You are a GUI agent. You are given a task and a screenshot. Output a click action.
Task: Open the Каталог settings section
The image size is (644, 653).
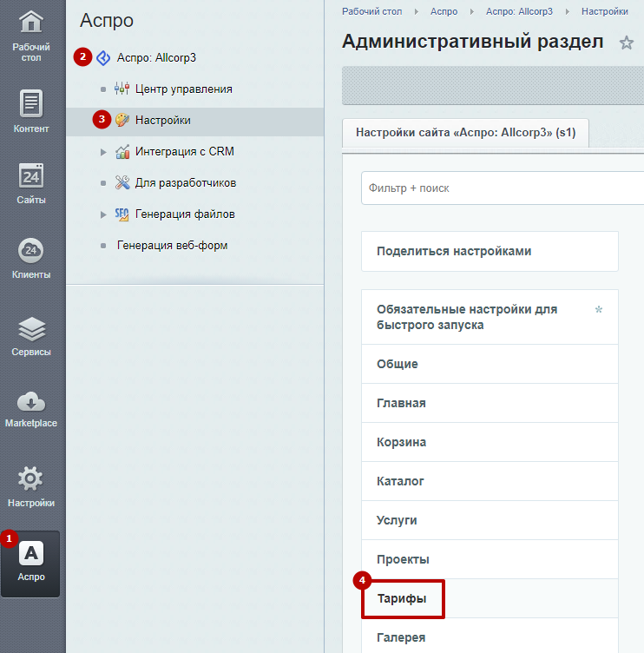pyautogui.click(x=490, y=481)
